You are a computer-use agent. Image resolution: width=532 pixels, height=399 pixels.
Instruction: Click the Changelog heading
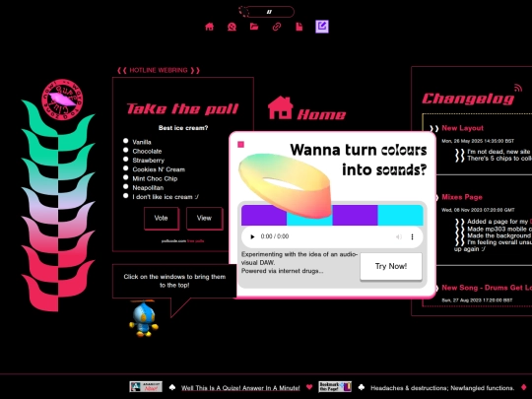[468, 99]
